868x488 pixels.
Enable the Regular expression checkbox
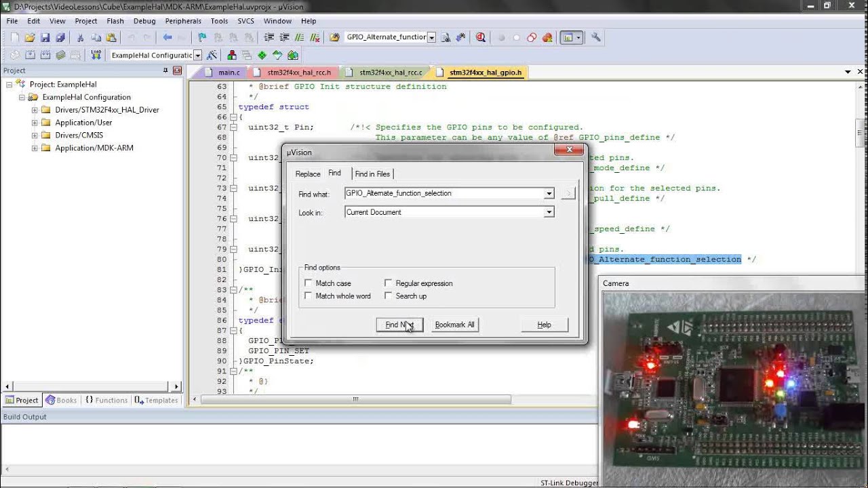389,283
